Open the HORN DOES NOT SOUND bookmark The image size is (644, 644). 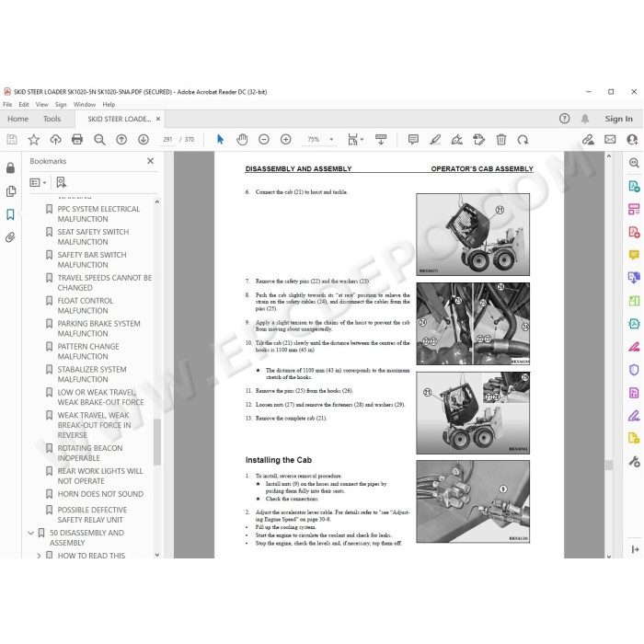[x=100, y=494]
